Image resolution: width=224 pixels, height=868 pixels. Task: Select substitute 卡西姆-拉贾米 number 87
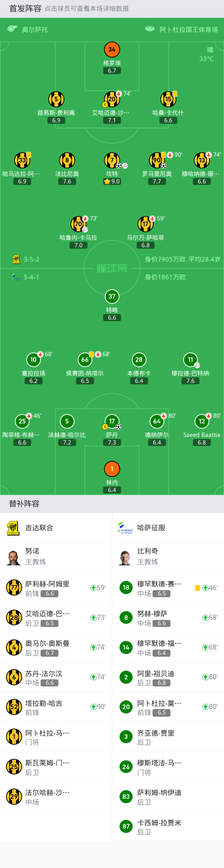126,826
